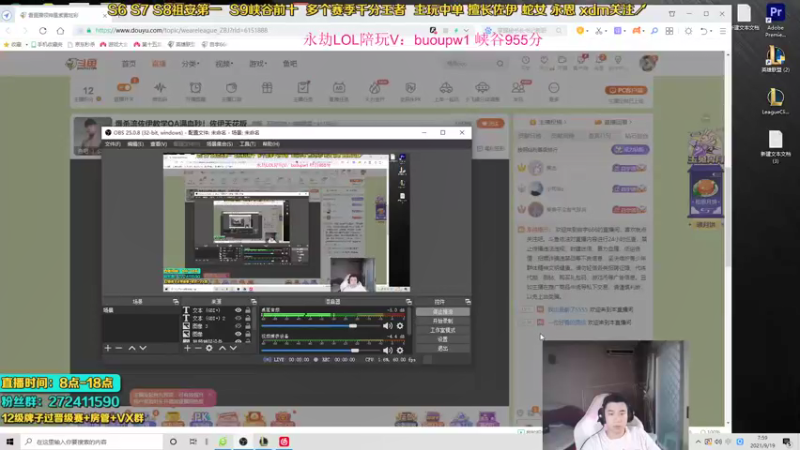This screenshot has height=450, width=800.
Task: Move scene up in OBS Scenes panel
Action: pyautogui.click(x=132, y=348)
